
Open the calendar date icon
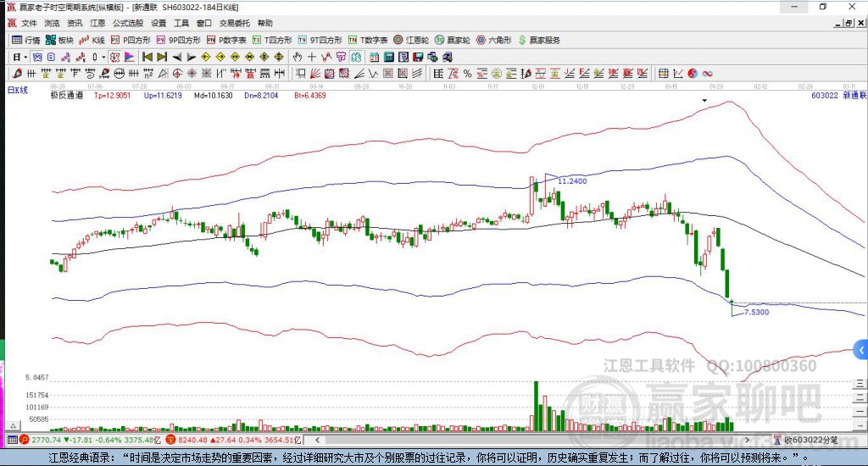coord(374,57)
